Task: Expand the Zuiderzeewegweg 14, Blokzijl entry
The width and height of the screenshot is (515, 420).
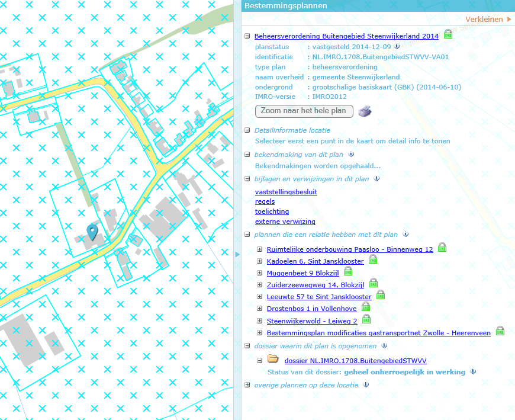Action: [259, 284]
